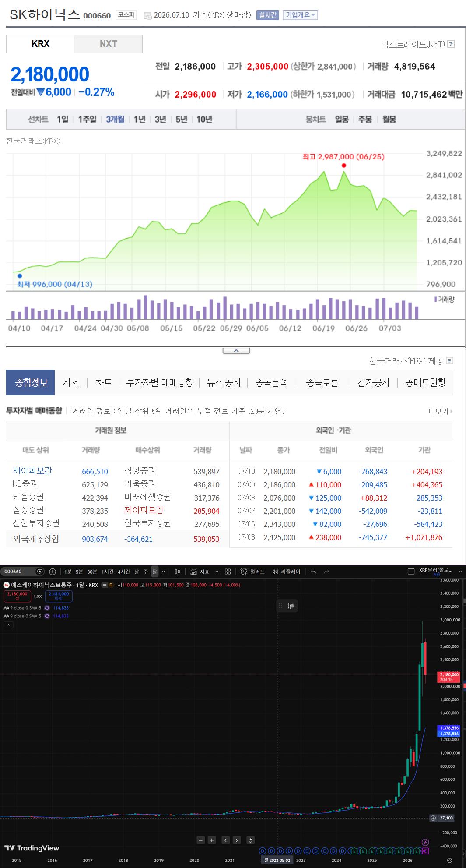
Task: Collapse the chart panel up-arrow handle
Action: (x=236, y=350)
